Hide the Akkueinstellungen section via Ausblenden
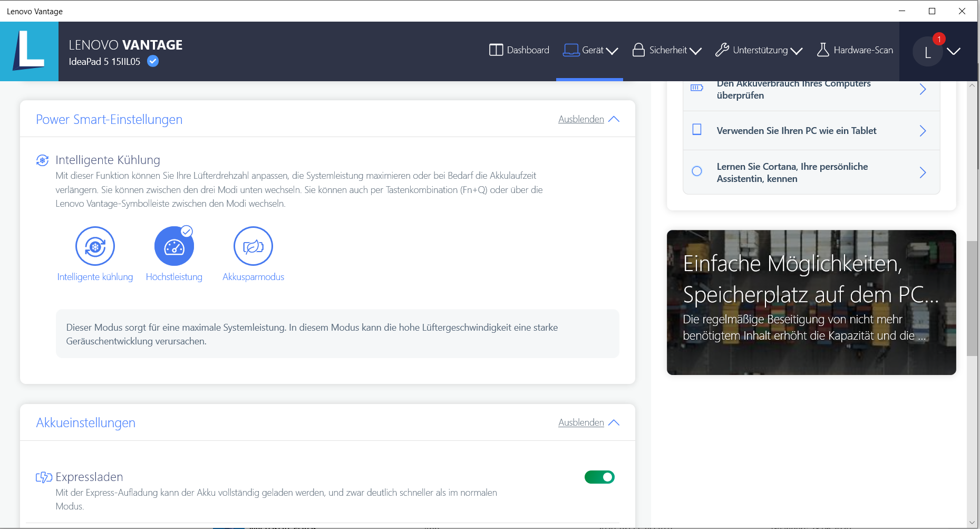980x529 pixels. coord(581,422)
